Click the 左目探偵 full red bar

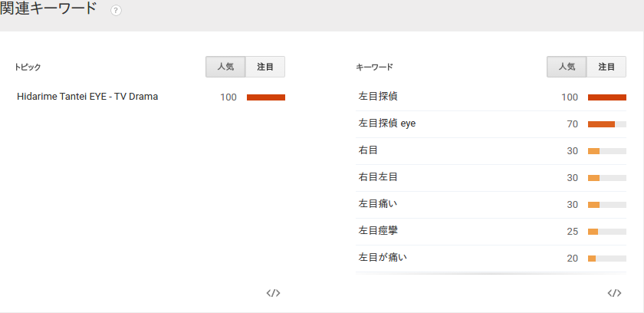606,97
